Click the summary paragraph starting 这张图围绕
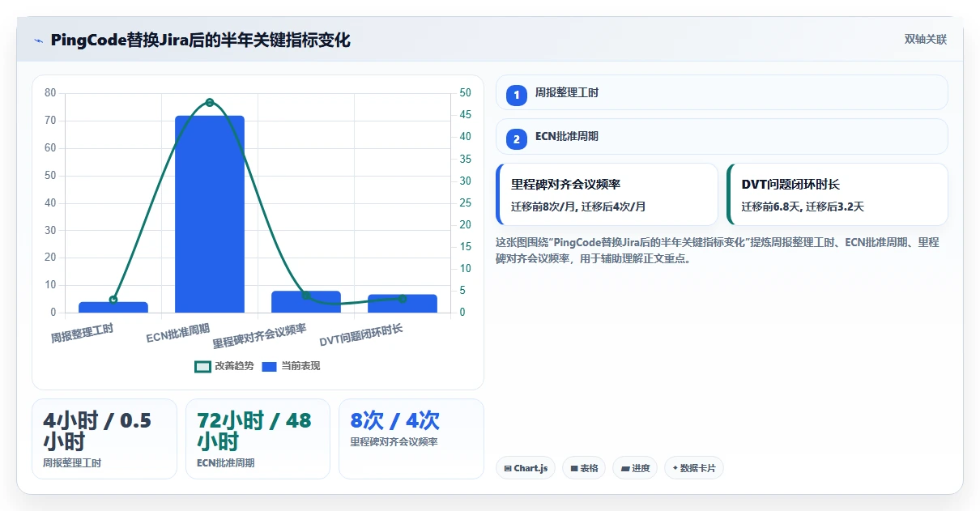 click(x=717, y=251)
